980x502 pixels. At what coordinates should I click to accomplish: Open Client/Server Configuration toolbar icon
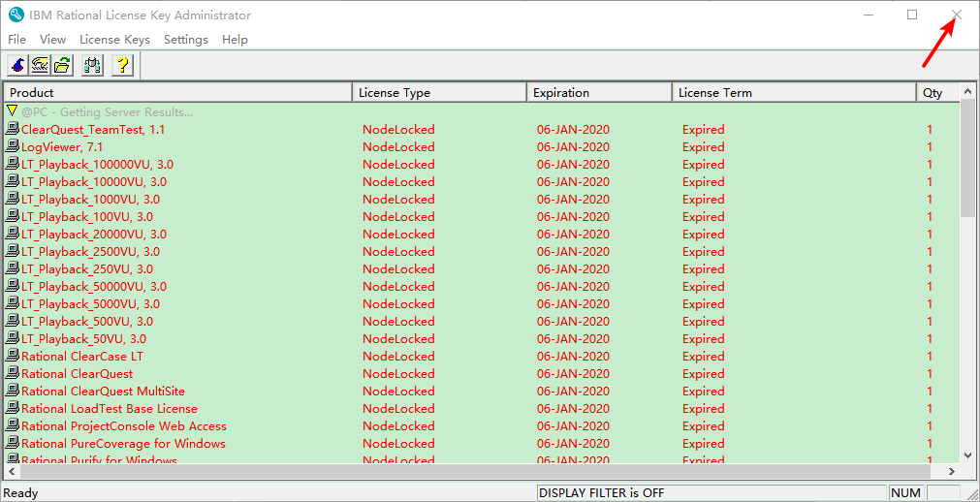92,65
